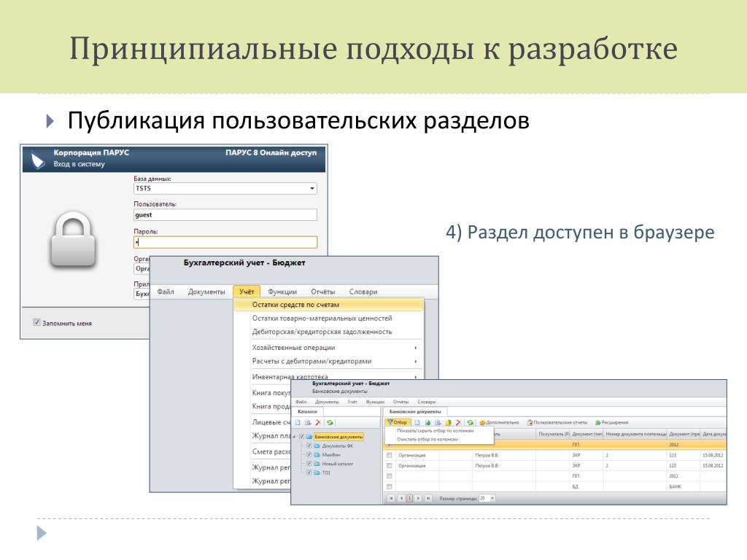The height and width of the screenshot is (560, 747).
Task: Open the Функции menu in the middle window
Action: [x=282, y=292]
